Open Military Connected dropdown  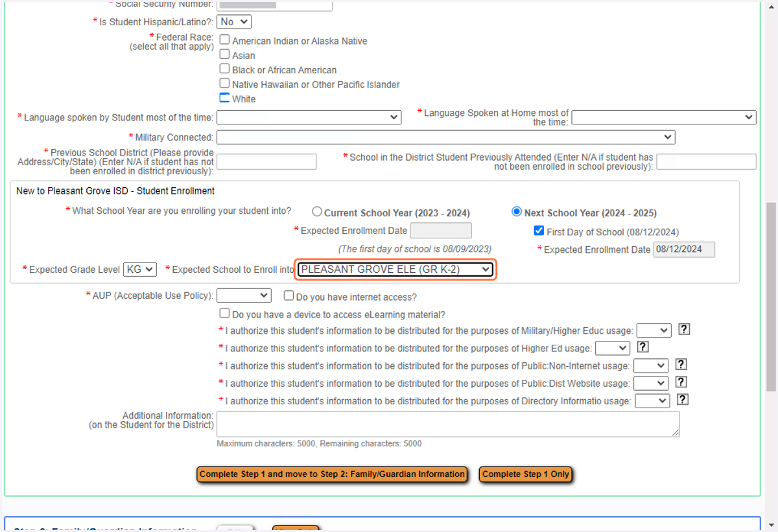point(445,137)
